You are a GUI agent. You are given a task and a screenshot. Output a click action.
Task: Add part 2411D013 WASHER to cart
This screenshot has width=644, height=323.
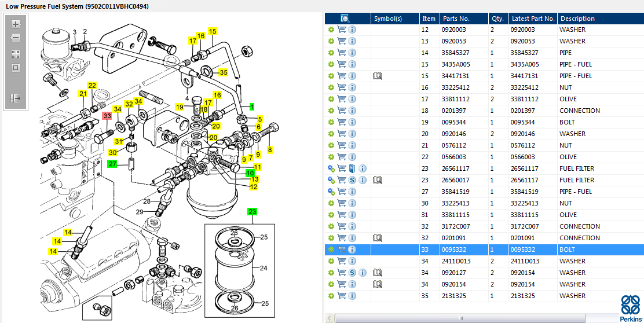[x=341, y=261]
